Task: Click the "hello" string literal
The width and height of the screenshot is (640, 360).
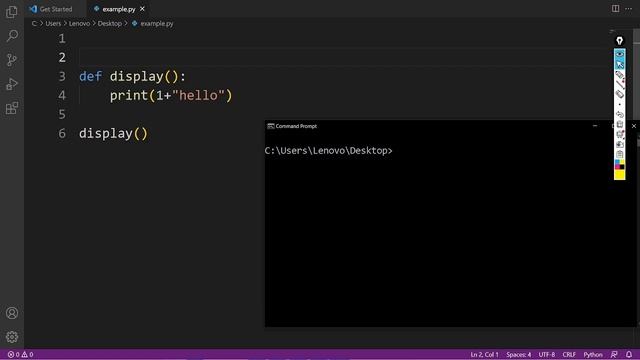Action: click(198, 96)
